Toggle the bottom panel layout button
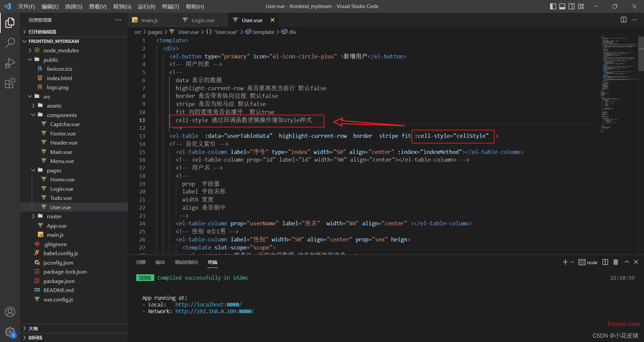Viewport: 644px width, 342px height. click(562, 6)
